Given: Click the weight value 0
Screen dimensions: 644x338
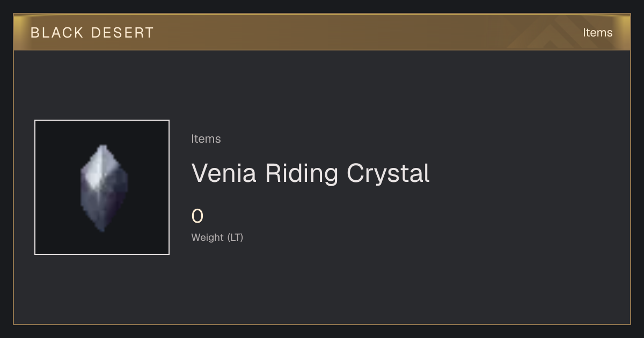Looking at the screenshot, I should (197, 216).
